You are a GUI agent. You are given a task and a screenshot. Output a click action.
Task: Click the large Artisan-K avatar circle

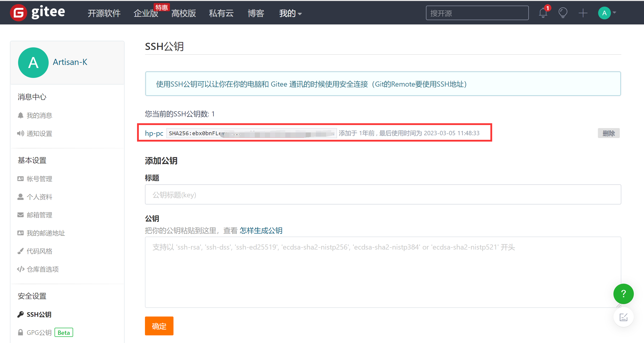pyautogui.click(x=33, y=62)
